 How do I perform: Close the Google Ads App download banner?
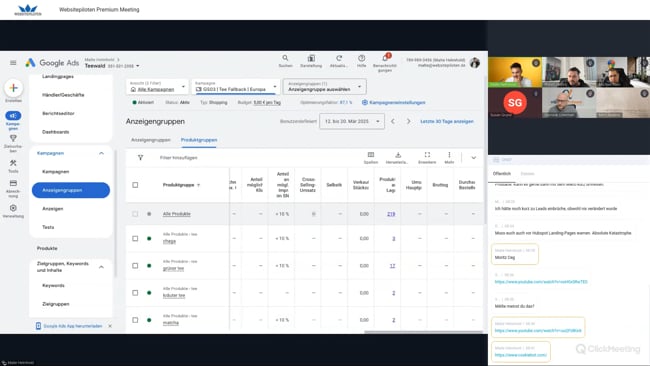tap(110, 326)
